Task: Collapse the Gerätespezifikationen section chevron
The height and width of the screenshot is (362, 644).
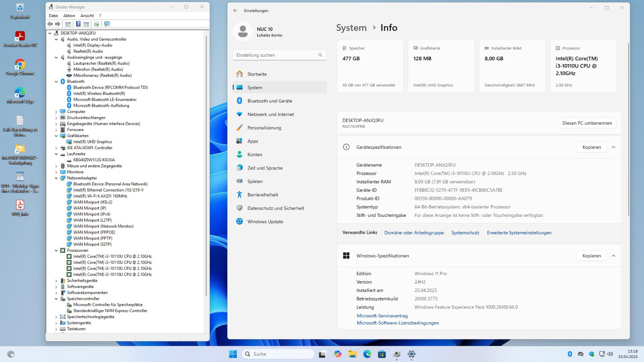Action: pos(613,147)
